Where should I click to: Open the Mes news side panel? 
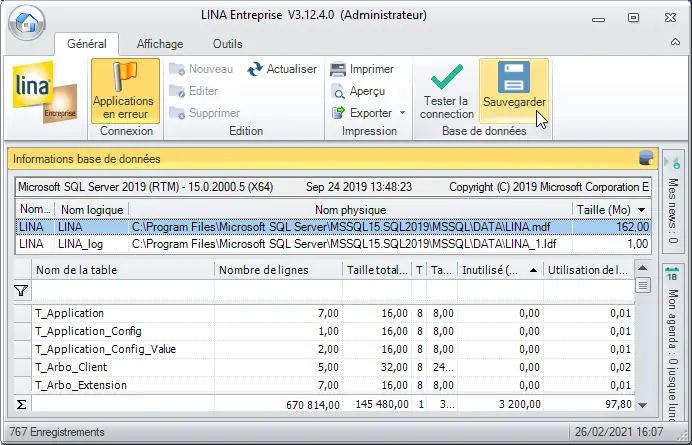tap(673, 201)
